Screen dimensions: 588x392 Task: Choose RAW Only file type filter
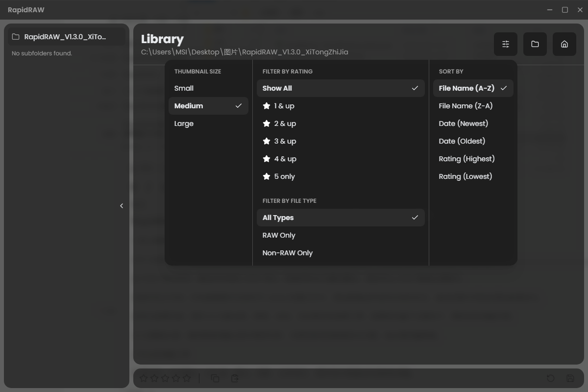point(279,235)
